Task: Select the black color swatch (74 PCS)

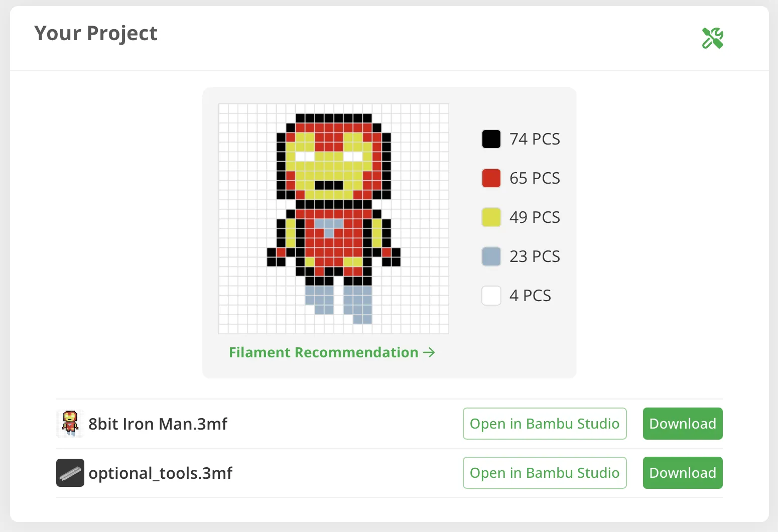Action: 491,139
